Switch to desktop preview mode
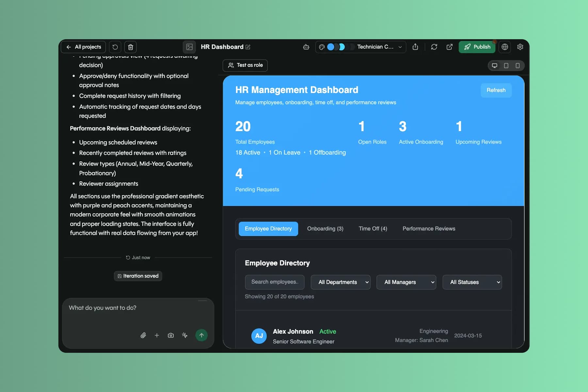 pos(495,66)
